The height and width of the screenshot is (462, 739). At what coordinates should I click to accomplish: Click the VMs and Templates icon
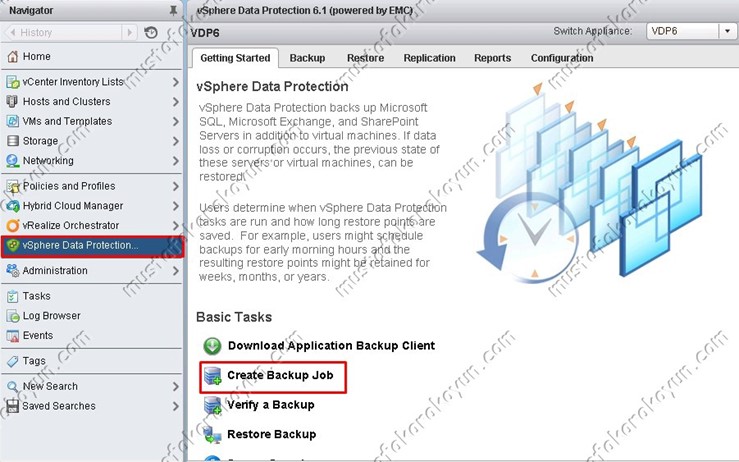[13, 121]
